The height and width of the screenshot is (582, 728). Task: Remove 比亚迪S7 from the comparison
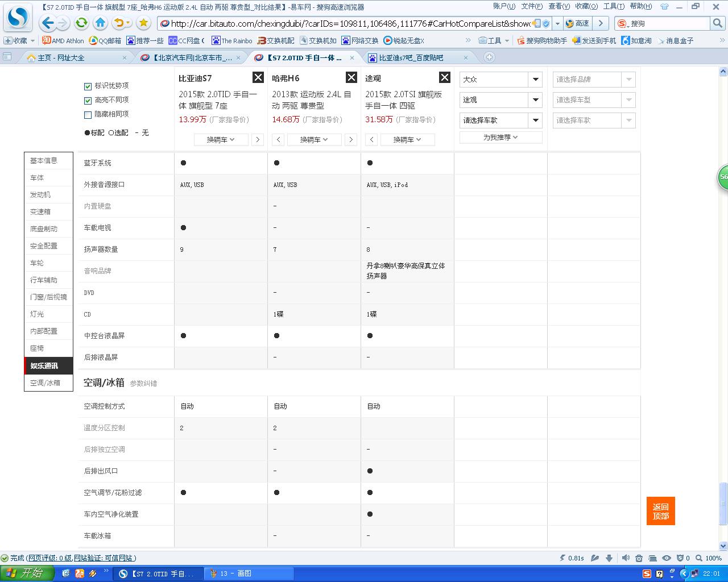coord(258,78)
